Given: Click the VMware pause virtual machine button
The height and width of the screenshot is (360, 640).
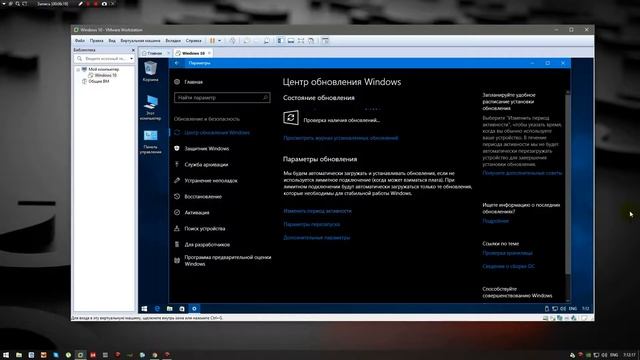Looking at the screenshot, I should pyautogui.click(x=212, y=41).
